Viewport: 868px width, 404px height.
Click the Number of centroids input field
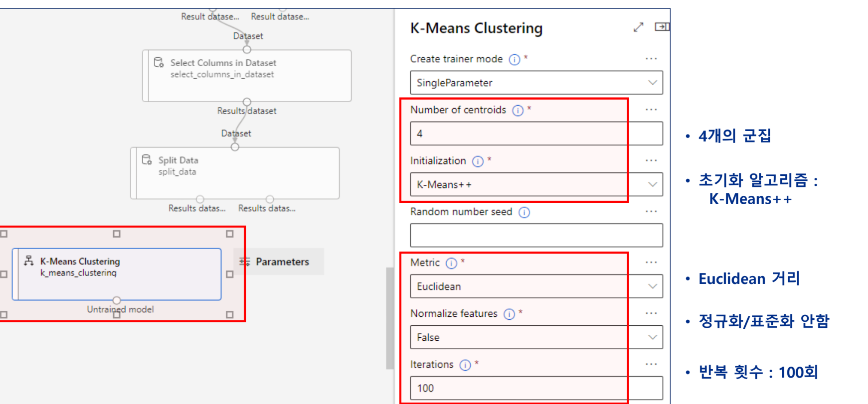[536, 134]
